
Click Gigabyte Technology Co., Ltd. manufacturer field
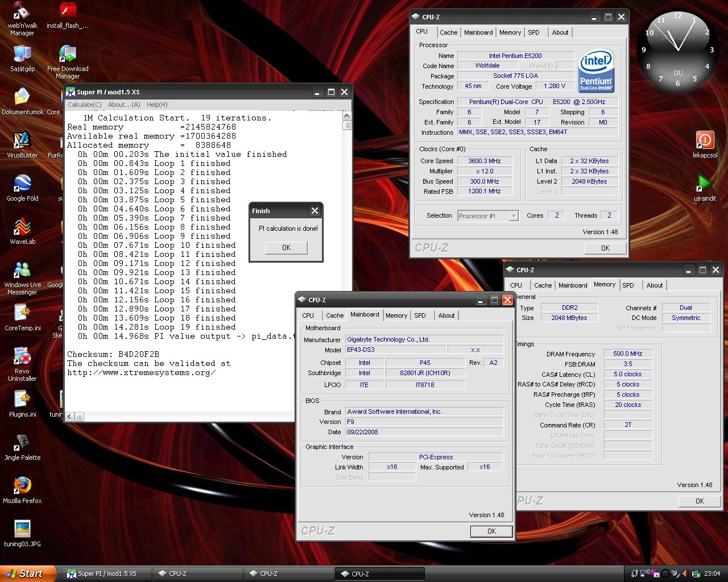(424, 339)
